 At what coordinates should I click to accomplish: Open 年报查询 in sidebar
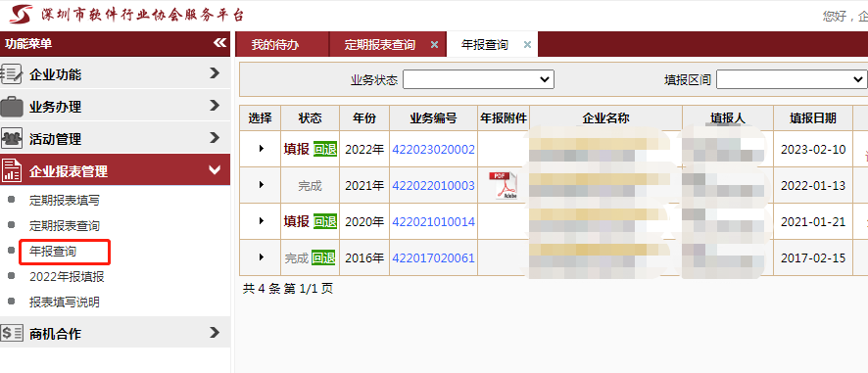coord(53,252)
